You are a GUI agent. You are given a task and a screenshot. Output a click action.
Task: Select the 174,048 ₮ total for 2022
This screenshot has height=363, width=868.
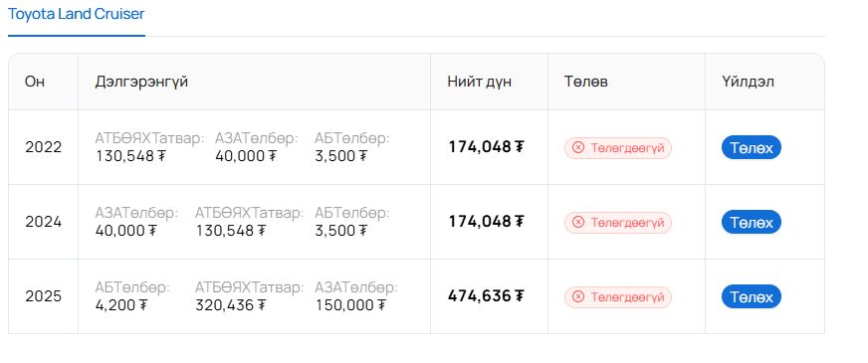tap(486, 146)
